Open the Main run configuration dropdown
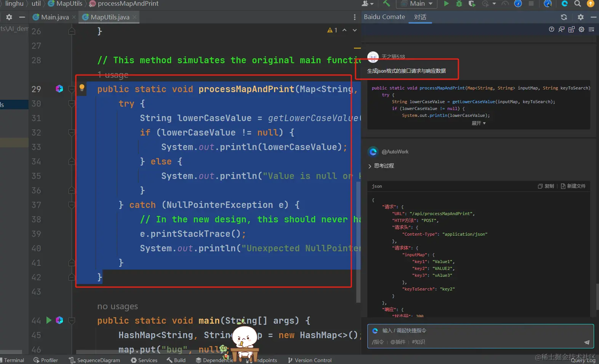 [417, 3]
